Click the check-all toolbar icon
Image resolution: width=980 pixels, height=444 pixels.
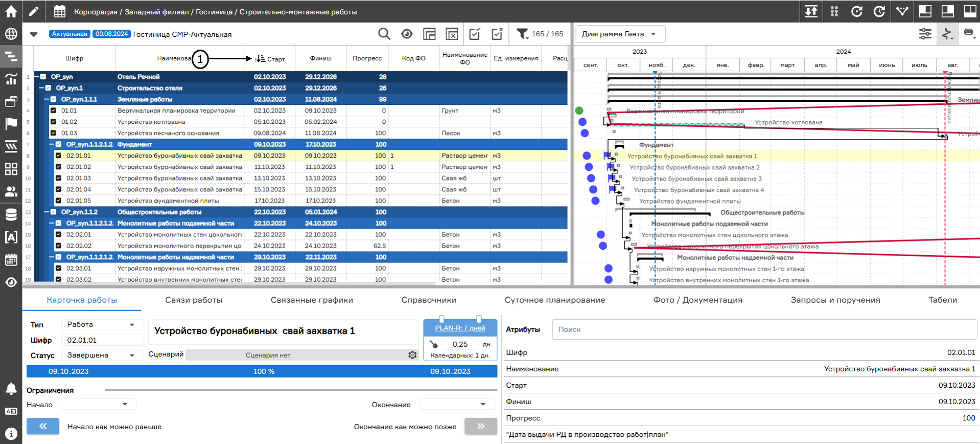pos(475,34)
